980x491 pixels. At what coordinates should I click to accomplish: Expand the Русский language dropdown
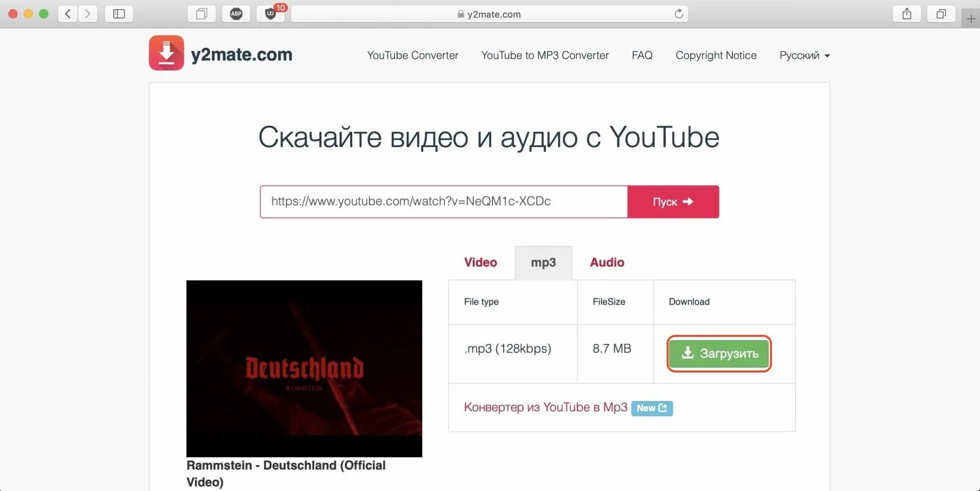(804, 55)
